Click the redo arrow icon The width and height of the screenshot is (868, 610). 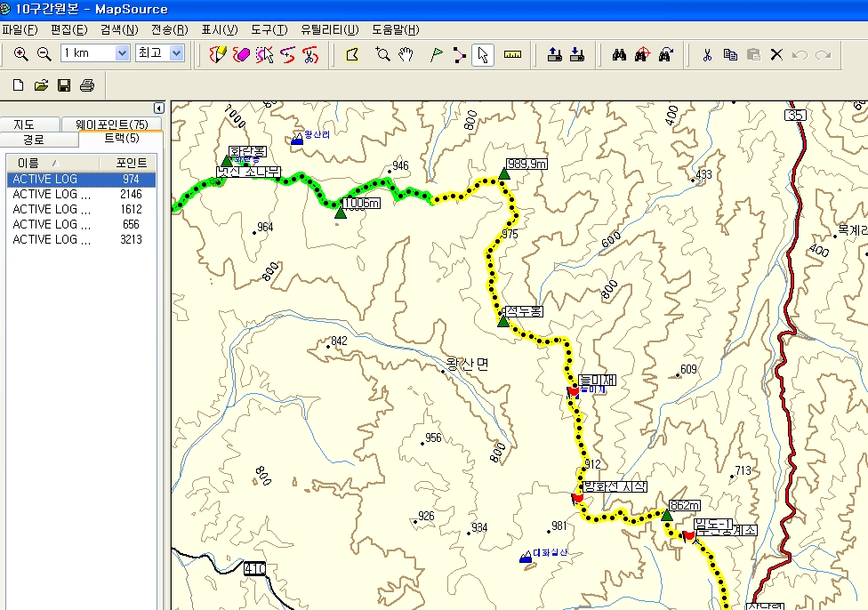tap(824, 54)
